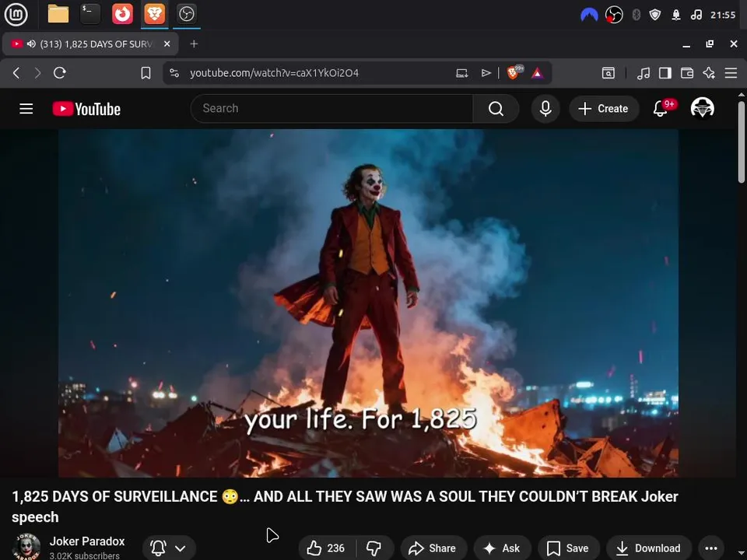Save the video to a playlist
This screenshot has width=747, height=560.
[x=568, y=548]
